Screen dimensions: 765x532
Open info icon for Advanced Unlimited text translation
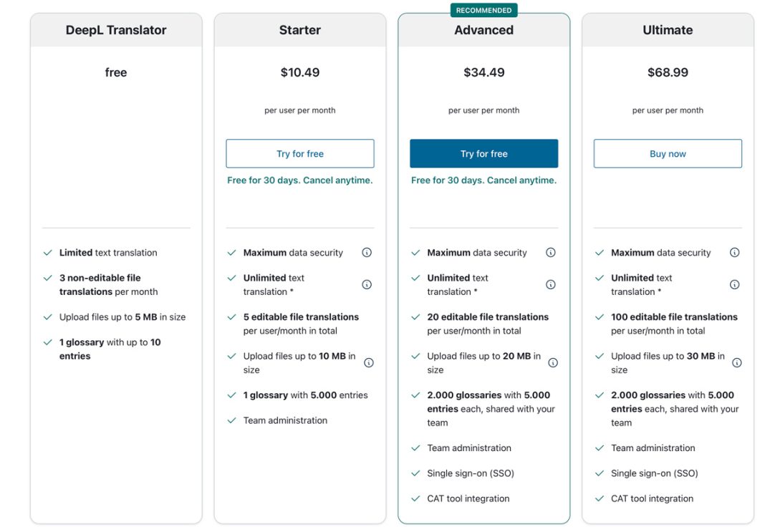550,284
